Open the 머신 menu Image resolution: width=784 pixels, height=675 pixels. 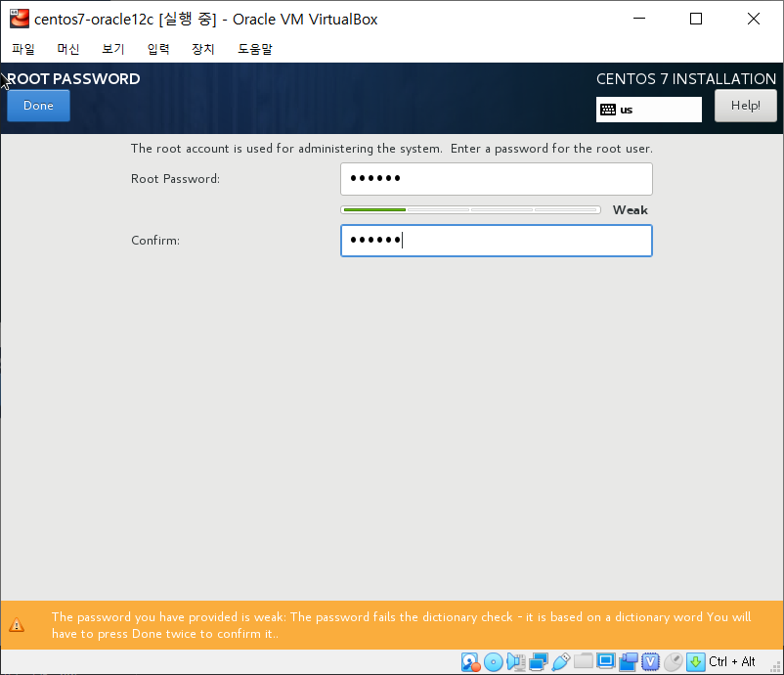68,49
